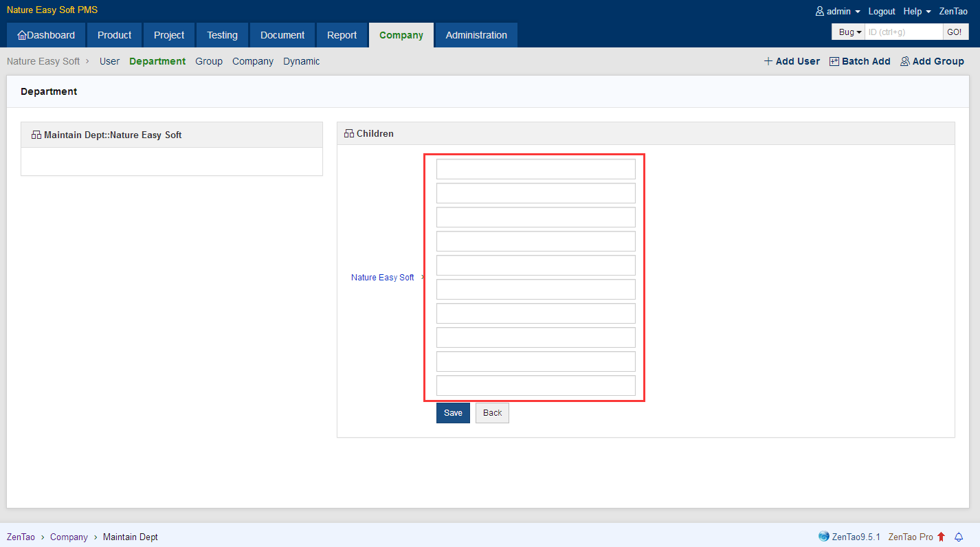Switch to the Administration tab
Screen dimensions: 980x547
point(476,35)
